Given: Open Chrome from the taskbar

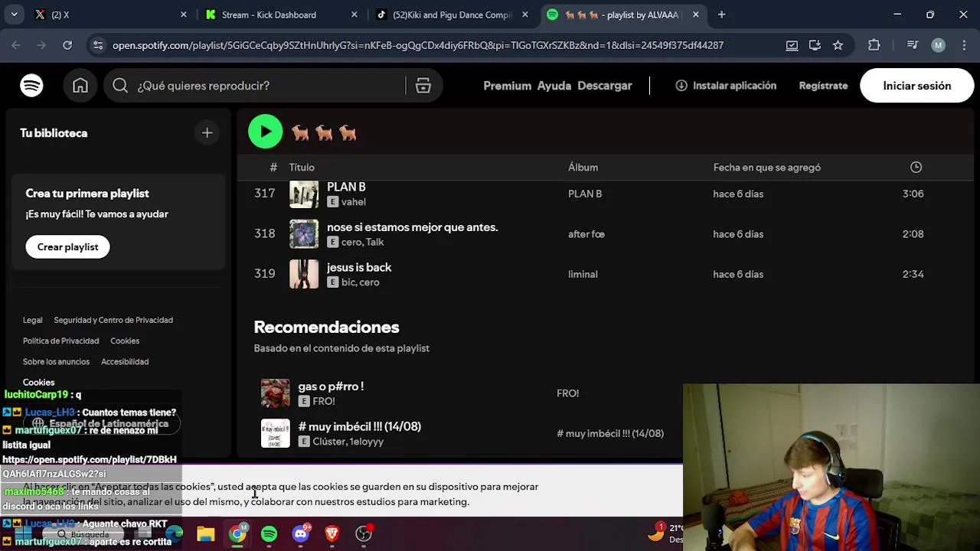Looking at the screenshot, I should (237, 533).
